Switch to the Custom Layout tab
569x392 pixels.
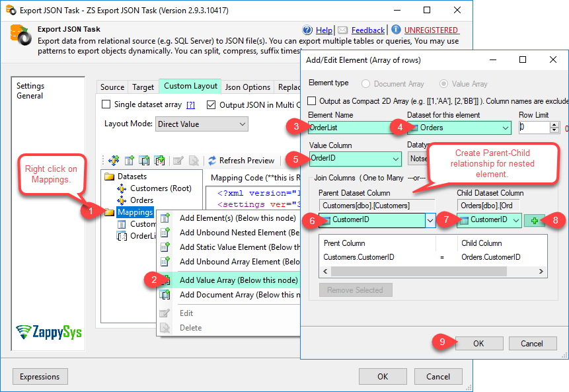tap(190, 86)
